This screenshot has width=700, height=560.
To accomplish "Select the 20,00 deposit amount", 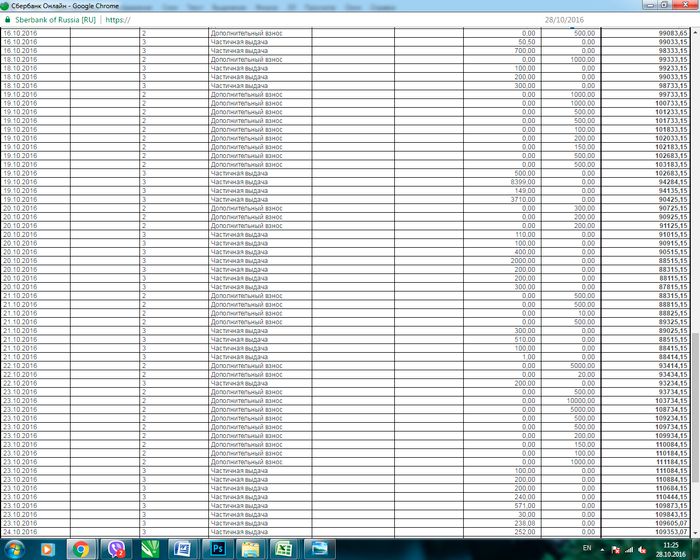I will coord(586,374).
